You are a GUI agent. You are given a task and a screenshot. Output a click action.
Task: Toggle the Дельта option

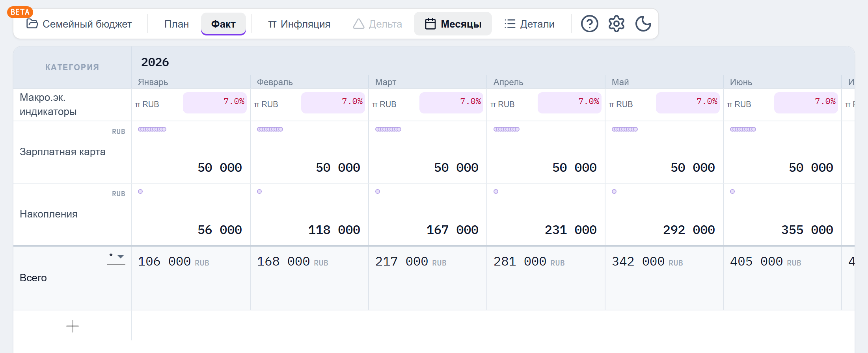[x=378, y=24]
